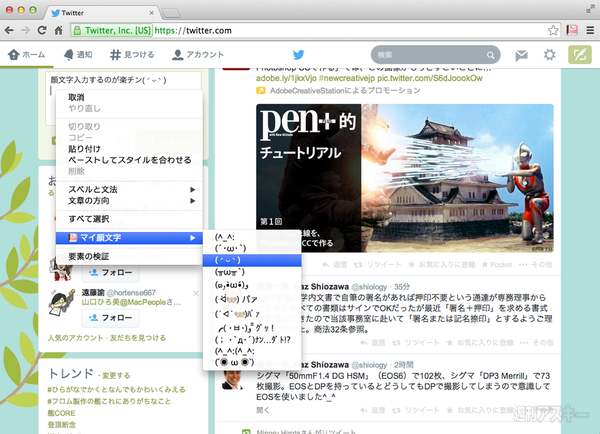The image size is (600, 434).
Task: Open the pink extension icon in toolbar
Action: click(572, 30)
